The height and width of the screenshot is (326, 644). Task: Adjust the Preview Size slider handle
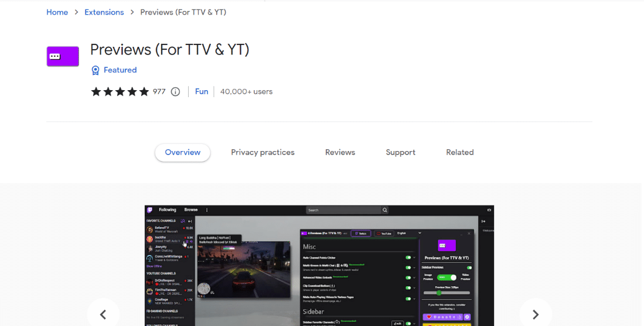click(x=439, y=293)
